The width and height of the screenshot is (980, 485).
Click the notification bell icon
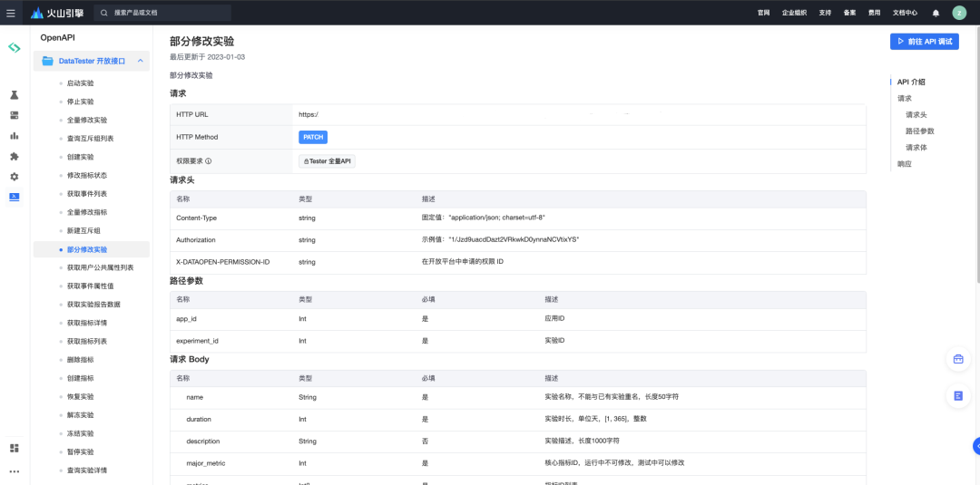[936, 13]
